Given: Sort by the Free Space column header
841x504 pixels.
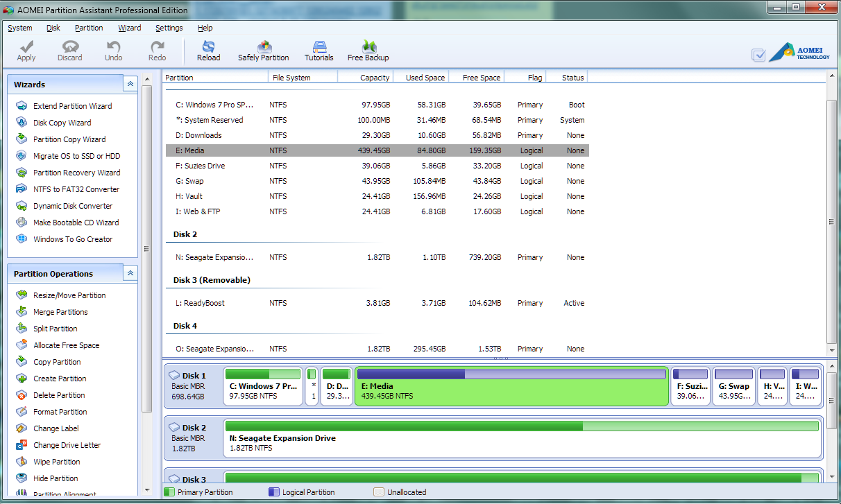Looking at the screenshot, I should point(481,78).
